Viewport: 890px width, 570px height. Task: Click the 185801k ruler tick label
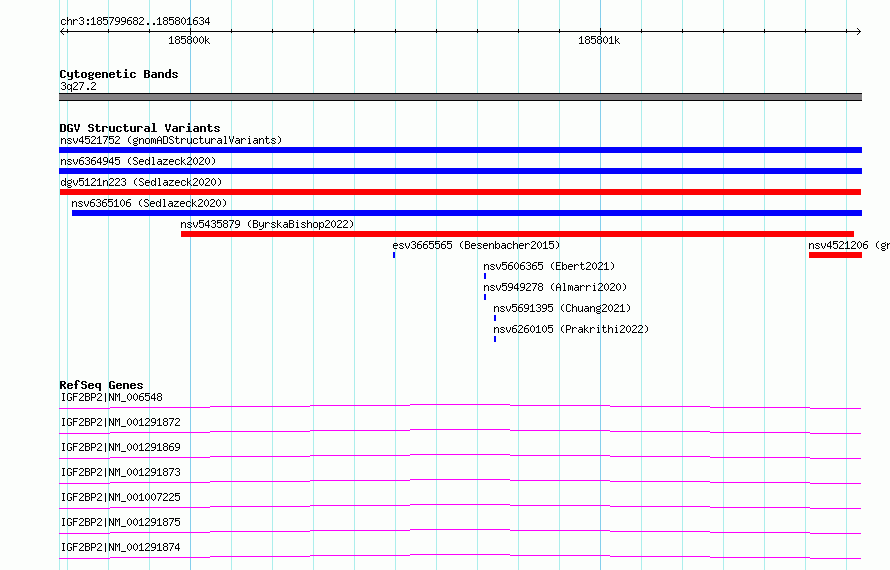(599, 40)
